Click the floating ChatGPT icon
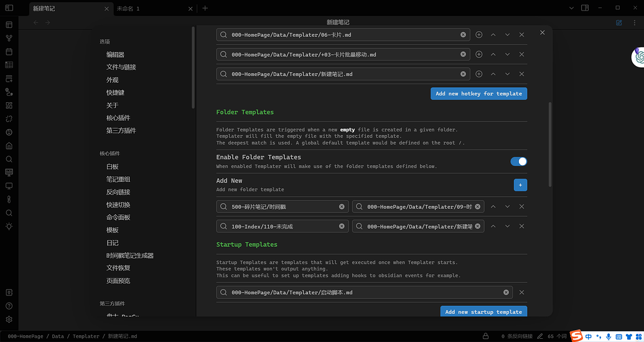This screenshot has width=644, height=342. (x=638, y=57)
